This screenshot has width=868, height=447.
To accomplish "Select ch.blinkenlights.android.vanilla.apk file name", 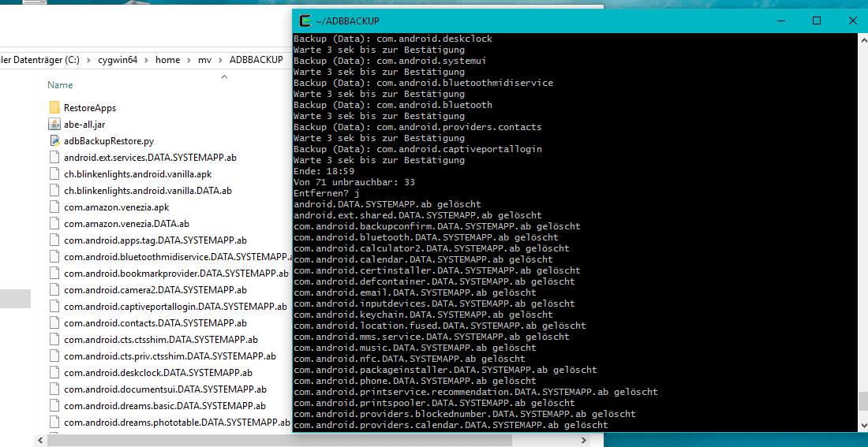I will (x=138, y=174).
